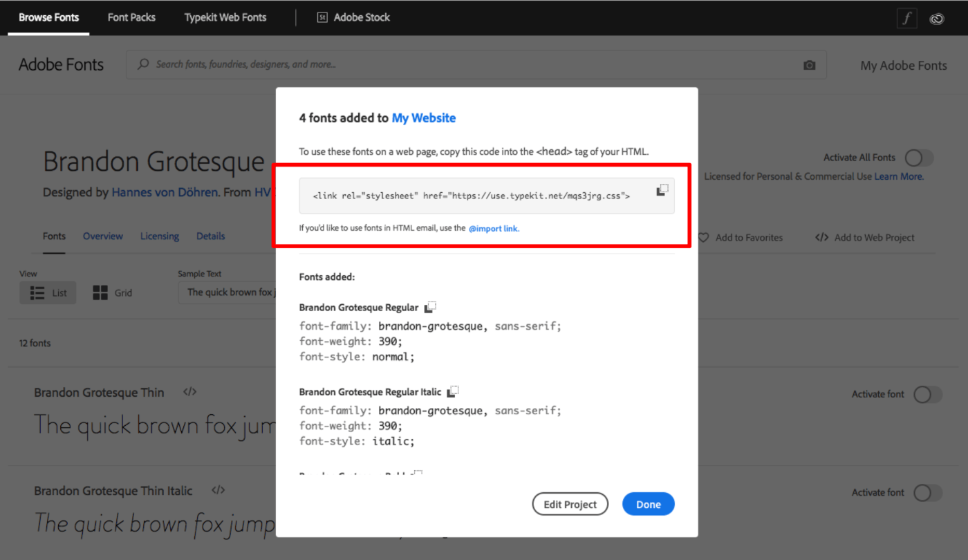Activate Brandon Grotesque Thin font
968x560 pixels.
927,394
